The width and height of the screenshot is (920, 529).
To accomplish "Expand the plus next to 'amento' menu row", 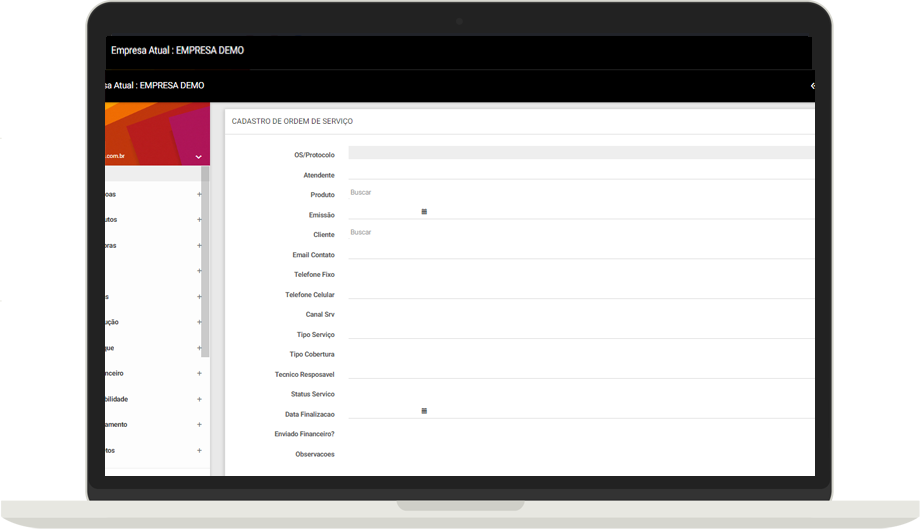I will point(199,424).
